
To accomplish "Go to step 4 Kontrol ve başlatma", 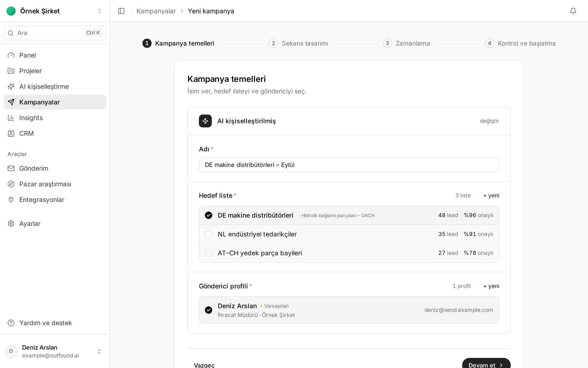I will (520, 43).
